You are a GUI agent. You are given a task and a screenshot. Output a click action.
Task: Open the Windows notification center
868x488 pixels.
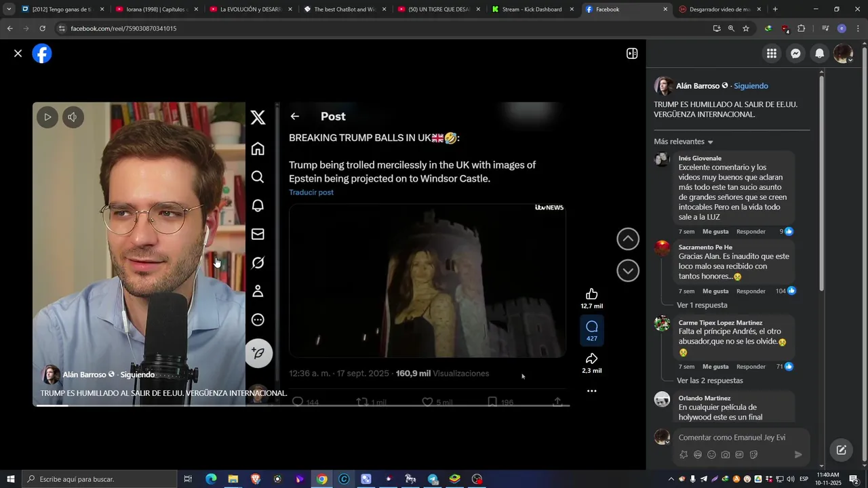[854, 479]
